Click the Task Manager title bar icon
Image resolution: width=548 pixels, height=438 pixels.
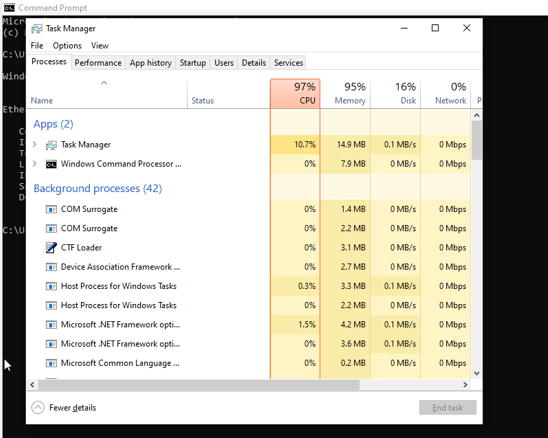tap(36, 28)
